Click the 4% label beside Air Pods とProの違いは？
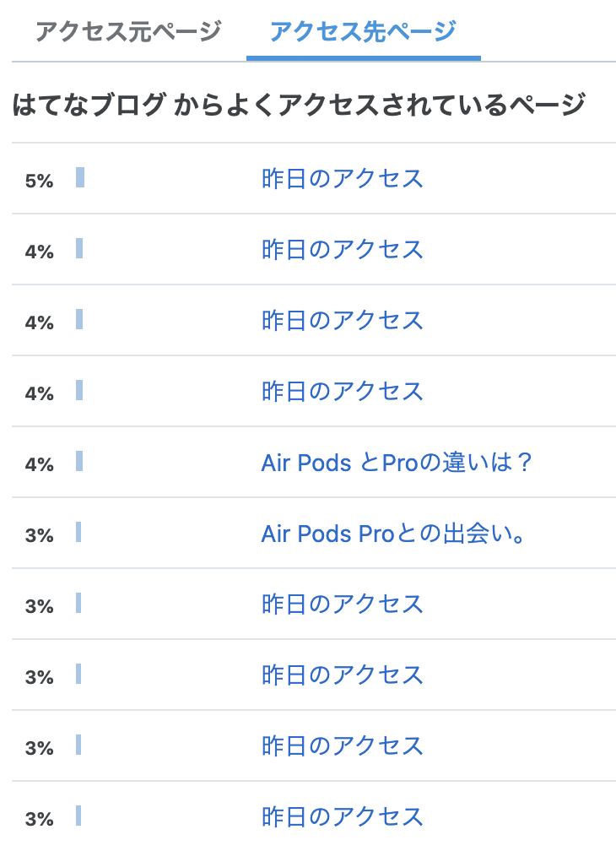 point(39,464)
